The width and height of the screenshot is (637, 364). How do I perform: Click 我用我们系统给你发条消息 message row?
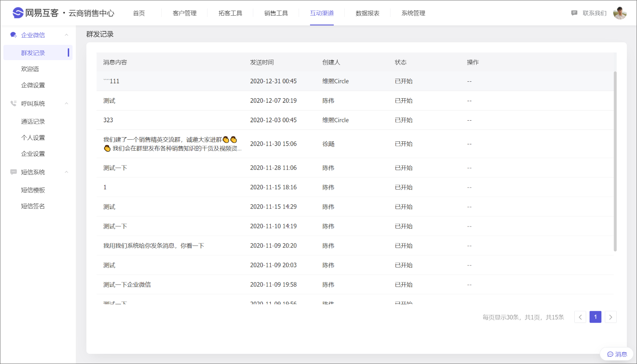click(x=355, y=245)
